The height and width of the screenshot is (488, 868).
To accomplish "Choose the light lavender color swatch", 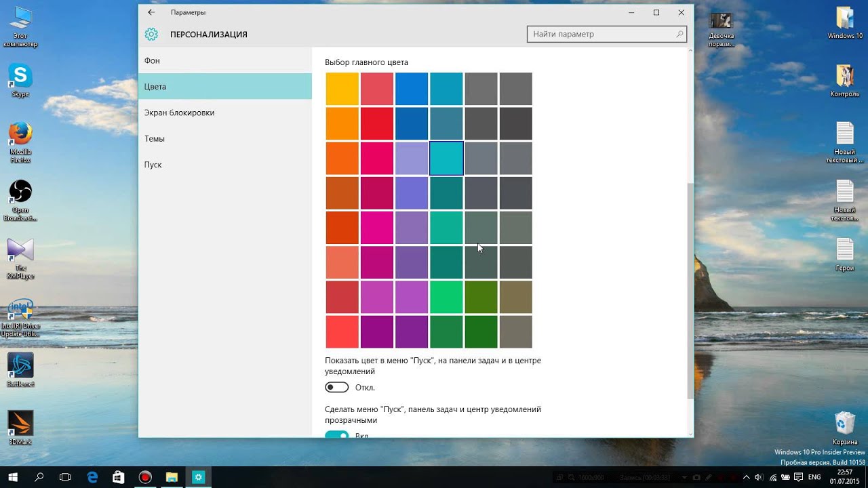I will coord(412,159).
